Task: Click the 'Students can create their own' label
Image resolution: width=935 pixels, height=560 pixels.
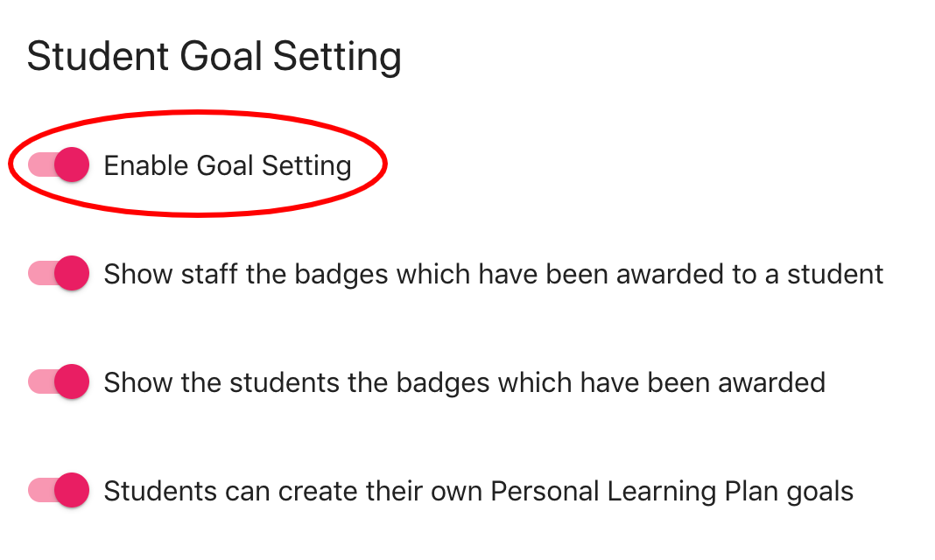Action: click(x=478, y=491)
